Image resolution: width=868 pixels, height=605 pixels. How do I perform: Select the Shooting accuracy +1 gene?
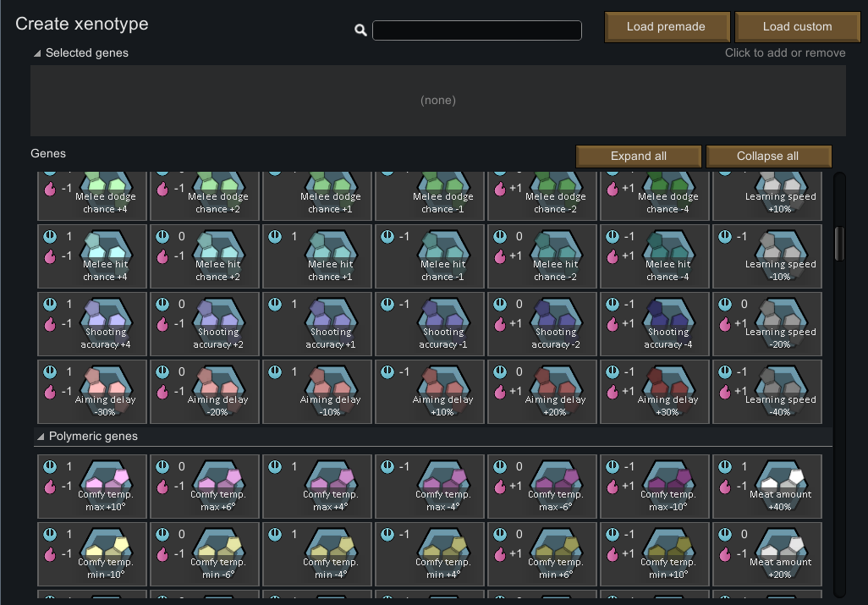point(317,324)
